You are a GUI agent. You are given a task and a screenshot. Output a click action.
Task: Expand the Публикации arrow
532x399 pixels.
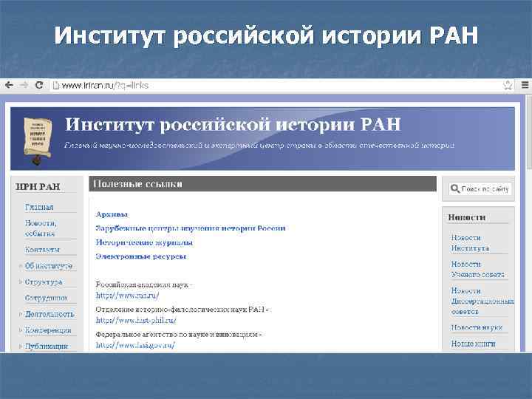tap(21, 346)
